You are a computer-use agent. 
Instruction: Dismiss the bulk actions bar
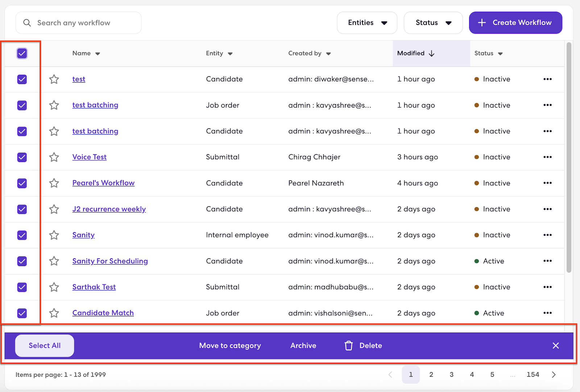556,346
